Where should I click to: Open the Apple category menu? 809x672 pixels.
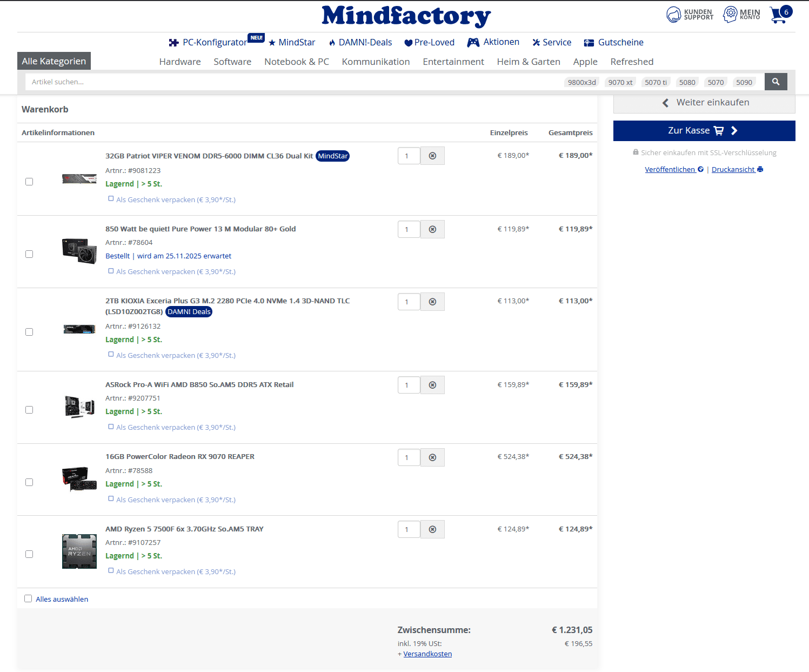(x=585, y=62)
